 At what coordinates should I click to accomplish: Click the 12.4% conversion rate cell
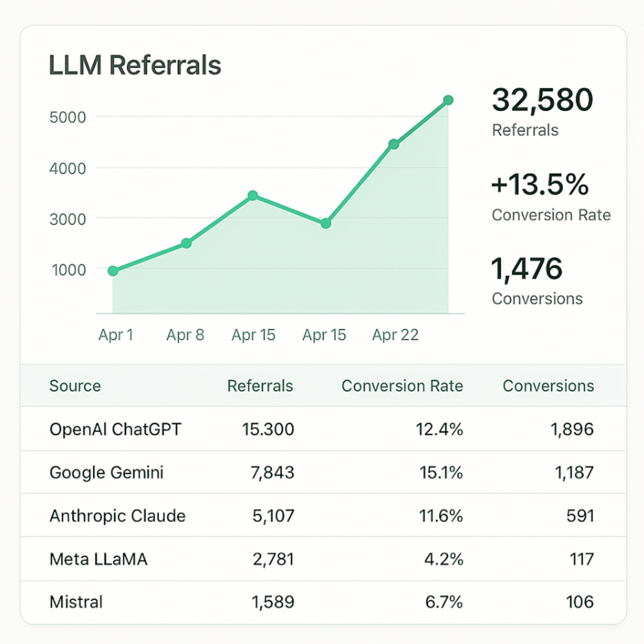(439, 429)
